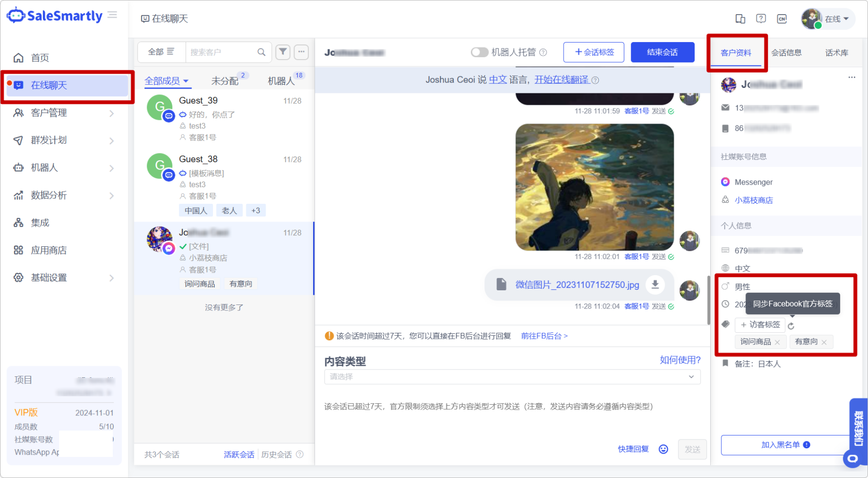Screen dimensions: 868x478
Task: Open the more options ellipsis beside filter
Action: click(x=301, y=52)
